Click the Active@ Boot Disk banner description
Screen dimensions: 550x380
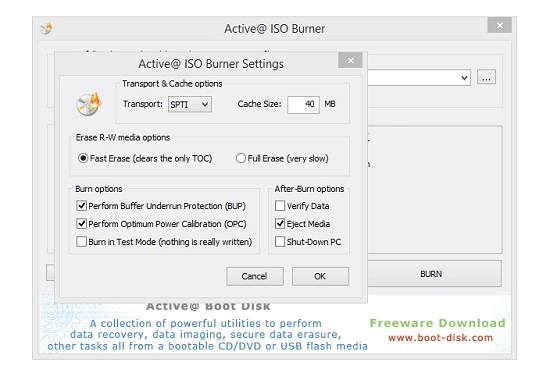coord(207,335)
